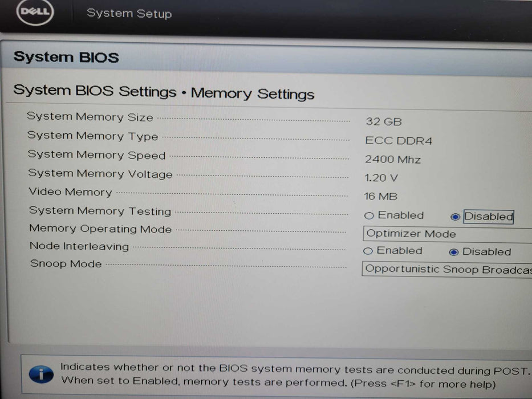
Task: Enable Node Interleaving radio button
Action: (368, 251)
